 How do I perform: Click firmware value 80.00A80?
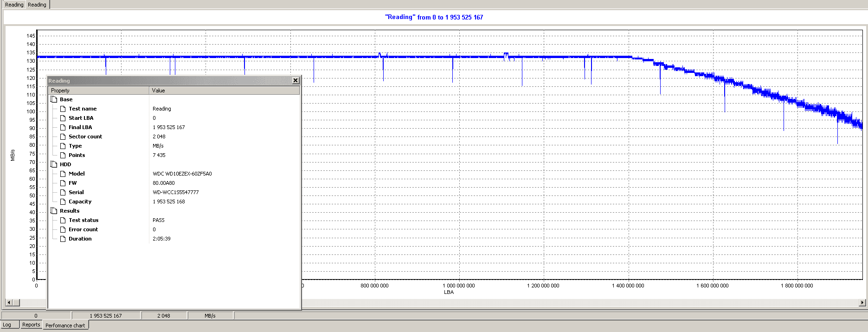click(163, 183)
